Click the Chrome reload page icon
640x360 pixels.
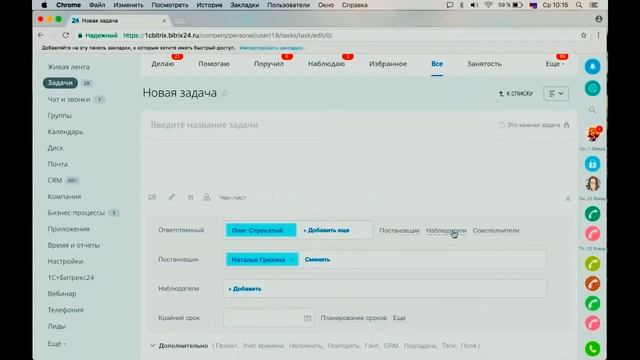tap(66, 36)
